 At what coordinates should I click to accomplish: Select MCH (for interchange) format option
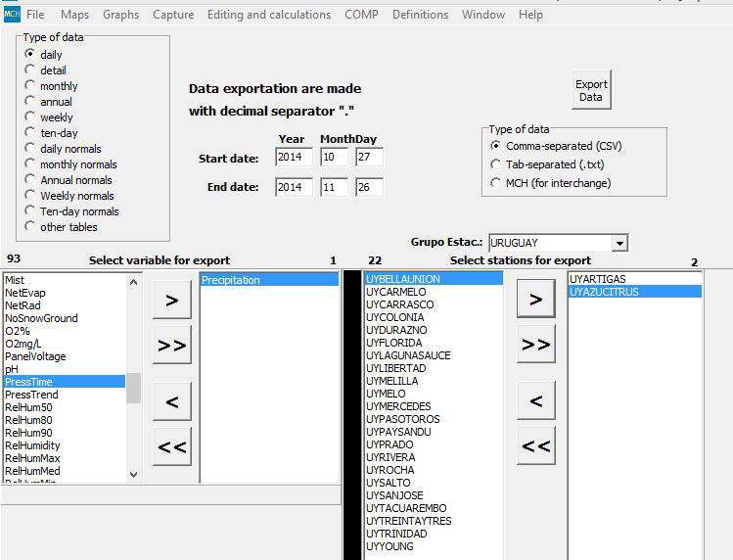(x=496, y=183)
